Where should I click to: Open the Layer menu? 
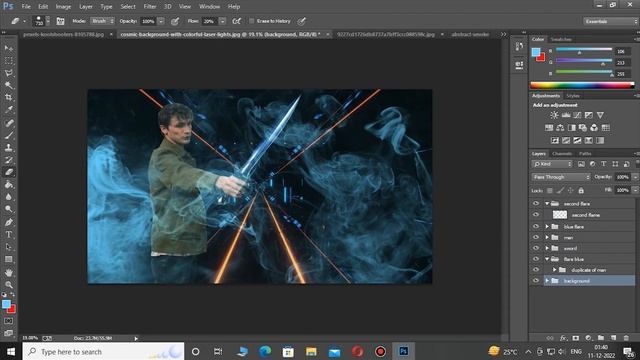tap(85, 7)
